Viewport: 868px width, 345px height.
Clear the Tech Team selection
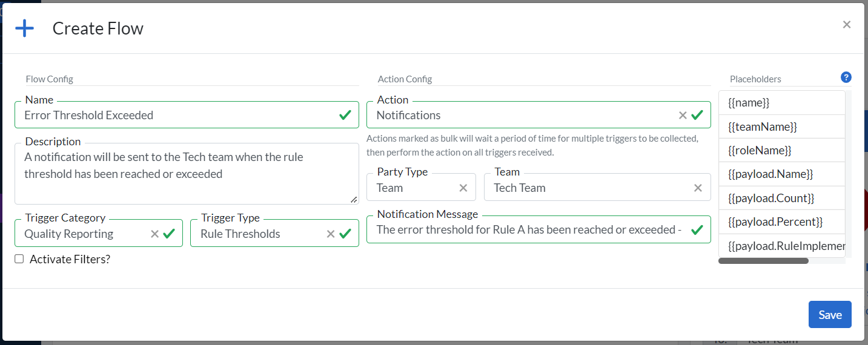pos(698,188)
